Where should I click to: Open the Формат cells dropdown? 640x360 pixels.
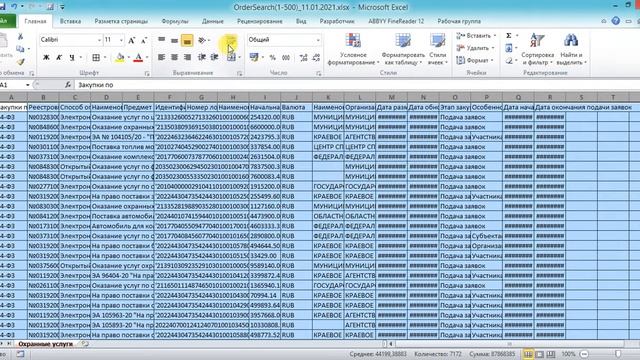coord(476,60)
